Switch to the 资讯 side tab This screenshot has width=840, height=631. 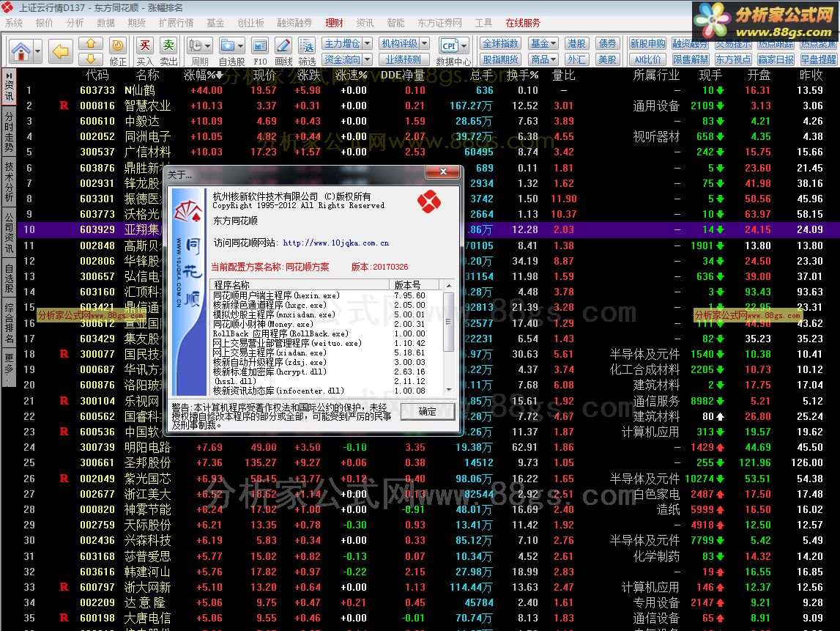pos(9,87)
